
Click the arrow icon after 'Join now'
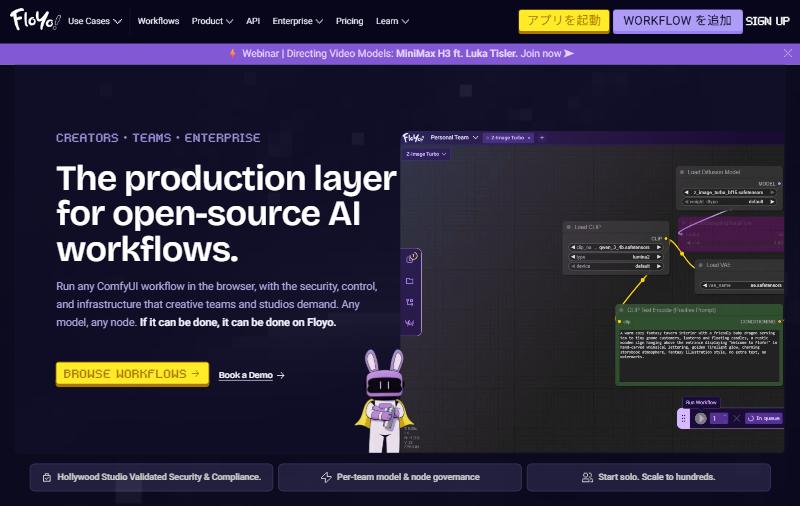tap(569, 53)
